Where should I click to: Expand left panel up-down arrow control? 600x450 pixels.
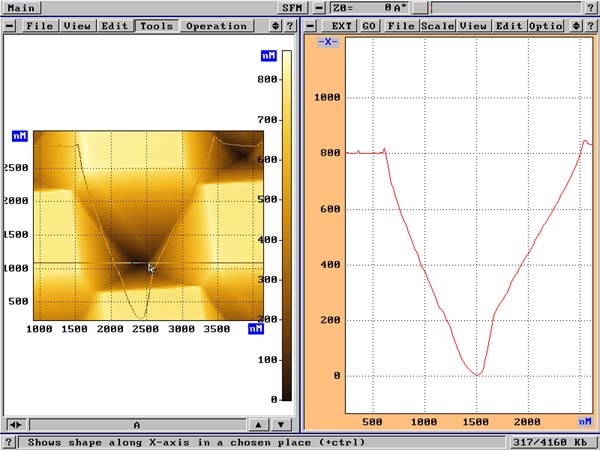pyautogui.click(x=275, y=25)
